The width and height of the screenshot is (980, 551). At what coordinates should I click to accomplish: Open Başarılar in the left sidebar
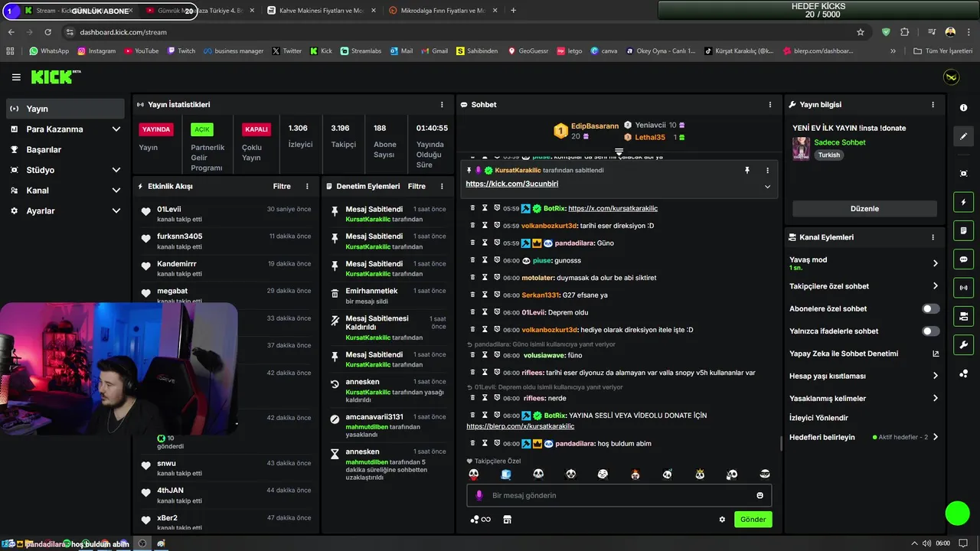point(65,149)
